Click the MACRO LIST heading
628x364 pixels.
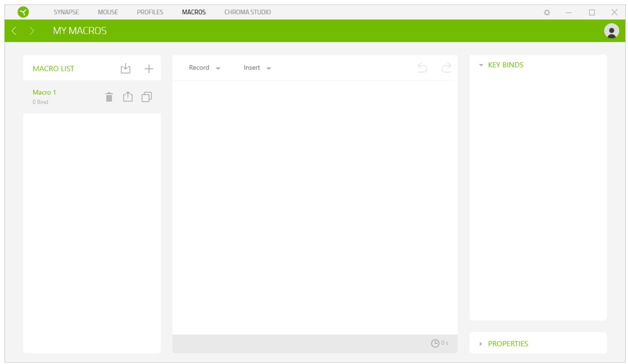tap(53, 69)
